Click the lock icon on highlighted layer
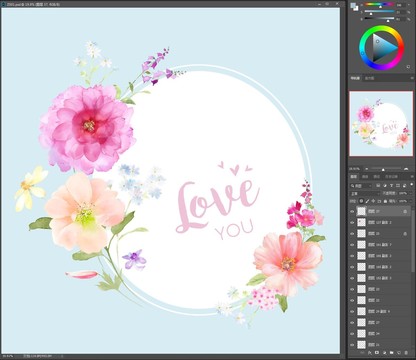The height and width of the screenshot is (360, 416). pyautogui.click(x=405, y=211)
